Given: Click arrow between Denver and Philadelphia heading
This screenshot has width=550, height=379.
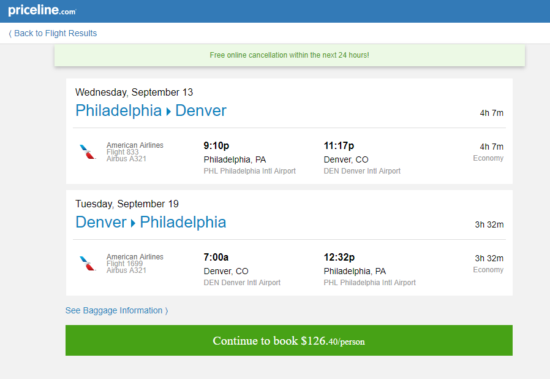Looking at the screenshot, I should point(133,223).
